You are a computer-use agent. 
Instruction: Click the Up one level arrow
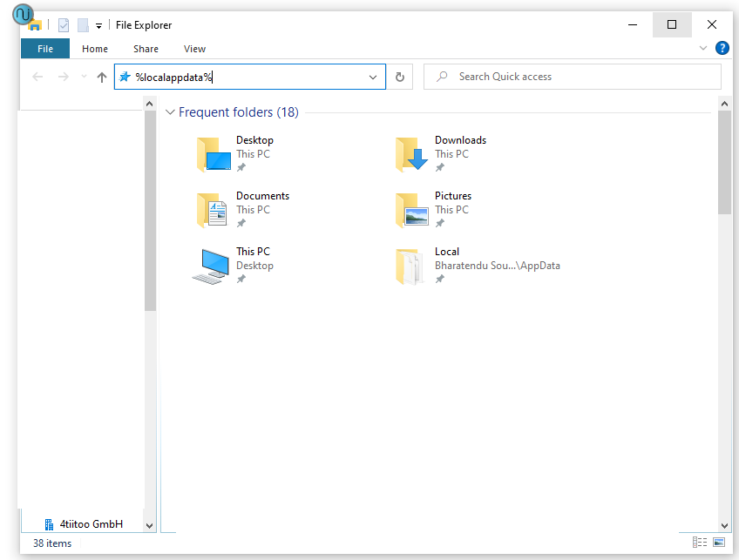point(102,77)
